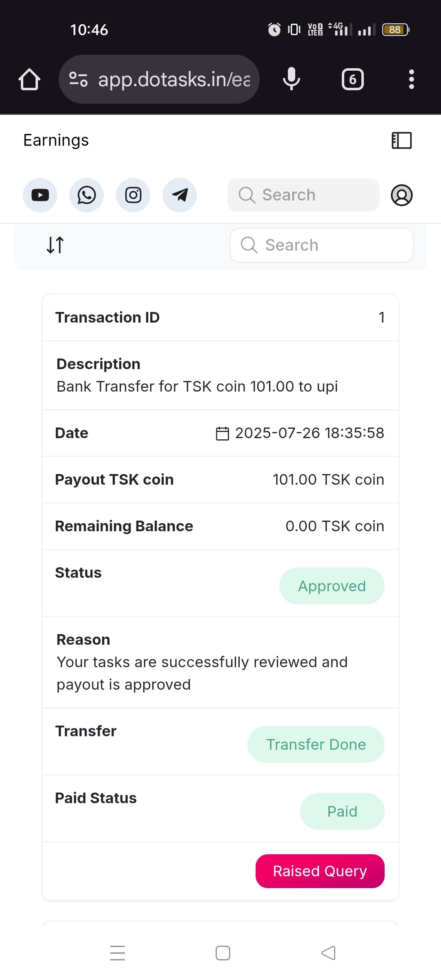Open the YouTube social icon
Image resolution: width=441 pixels, height=980 pixels.
[40, 195]
